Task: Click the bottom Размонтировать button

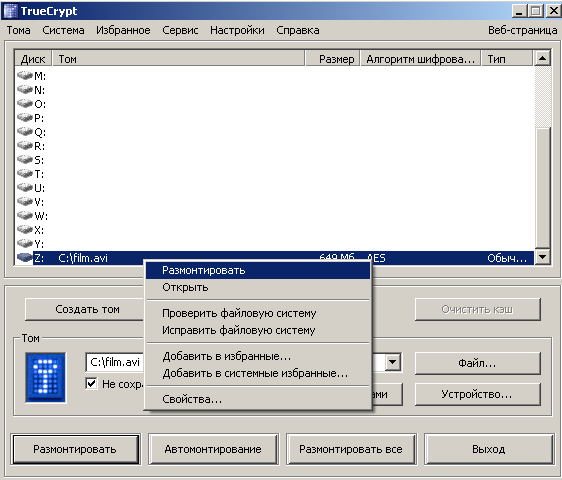Action: 75,449
